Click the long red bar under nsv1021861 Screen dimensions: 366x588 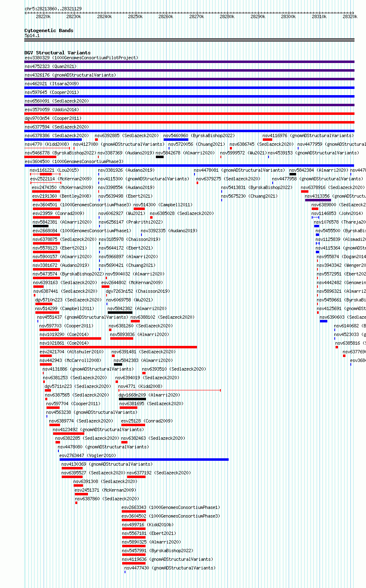click(118, 347)
